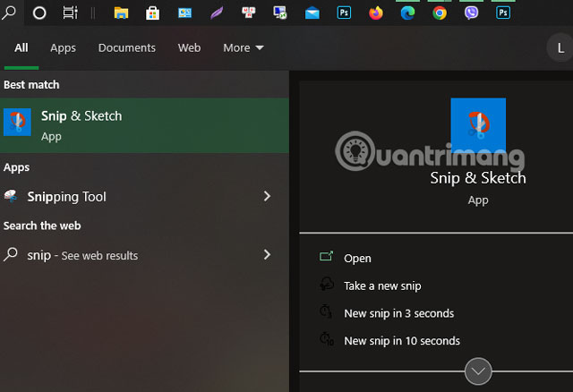Screen dimensions: 573x392
Task: Click the Snip & Sketch icon in Best match
Action: [x=17, y=122]
